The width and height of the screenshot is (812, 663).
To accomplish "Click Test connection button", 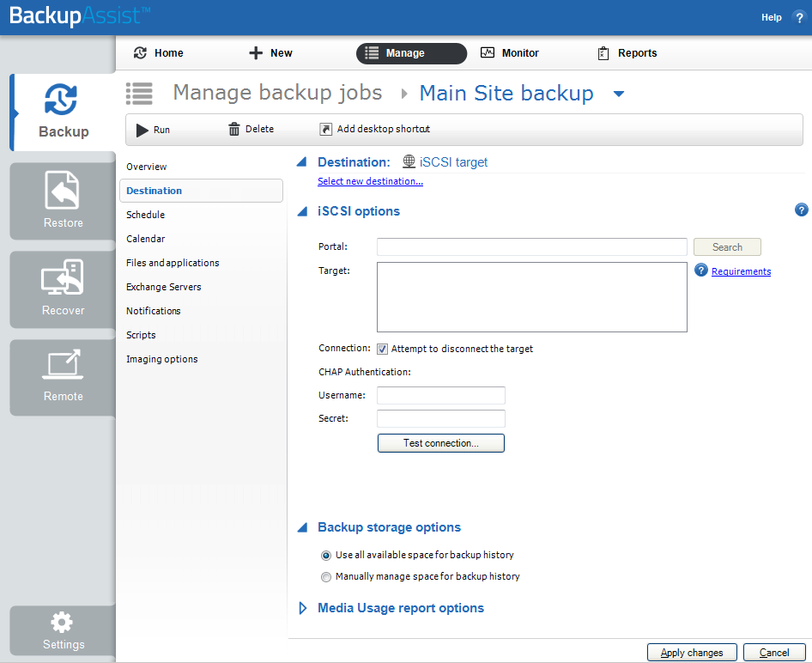I will point(440,443).
